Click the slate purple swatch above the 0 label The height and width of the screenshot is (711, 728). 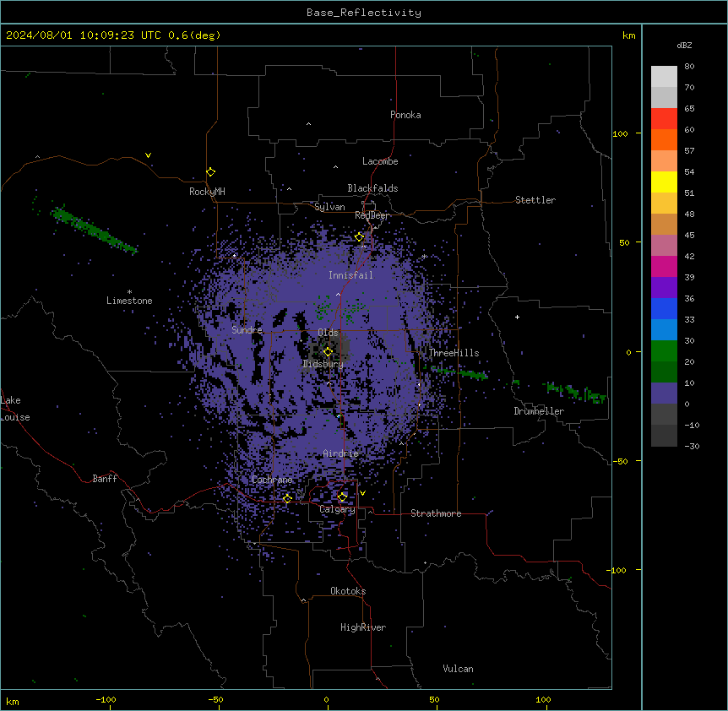click(664, 393)
